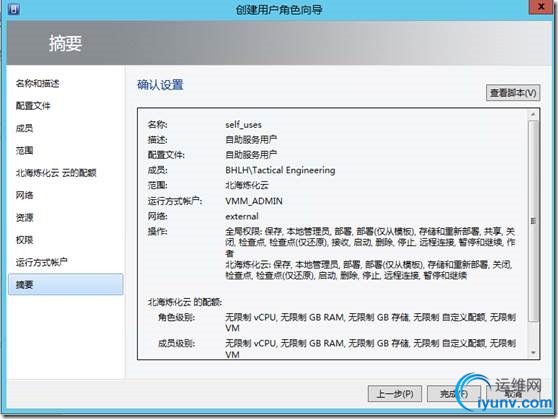This screenshot has width=558, height=419.
Task: Click the summary scrollbar up arrow
Action: (x=533, y=115)
